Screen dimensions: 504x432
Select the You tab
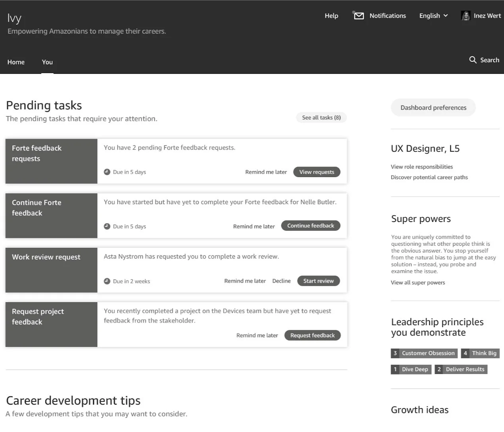pyautogui.click(x=47, y=62)
